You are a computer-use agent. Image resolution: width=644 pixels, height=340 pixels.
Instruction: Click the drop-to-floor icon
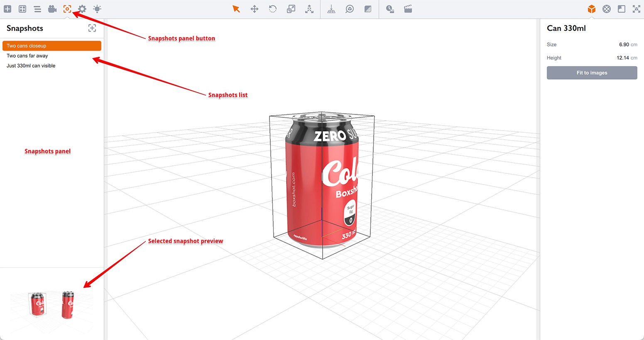pyautogui.click(x=331, y=9)
